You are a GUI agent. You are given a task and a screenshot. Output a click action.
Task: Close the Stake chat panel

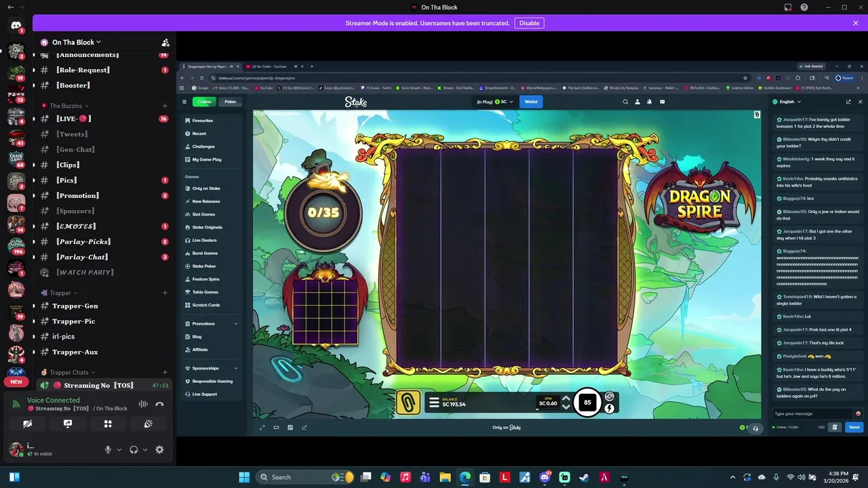[x=860, y=102]
